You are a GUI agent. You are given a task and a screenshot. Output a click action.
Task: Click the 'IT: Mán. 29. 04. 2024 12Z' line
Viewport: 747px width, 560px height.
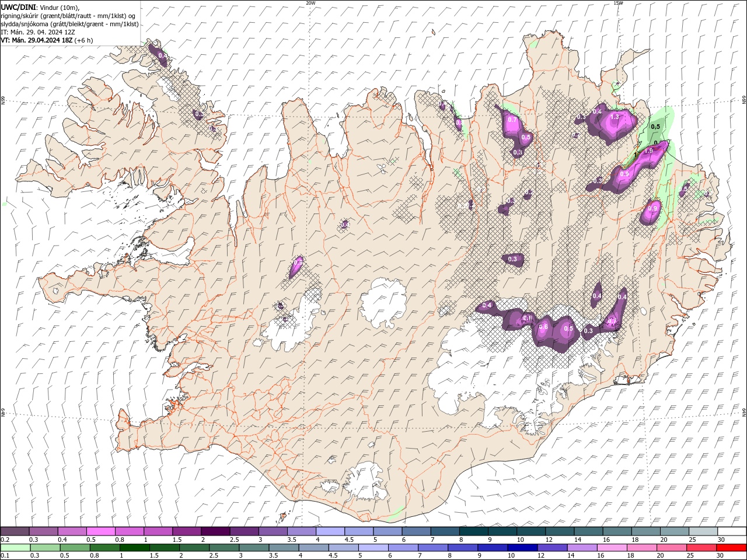(x=38, y=32)
